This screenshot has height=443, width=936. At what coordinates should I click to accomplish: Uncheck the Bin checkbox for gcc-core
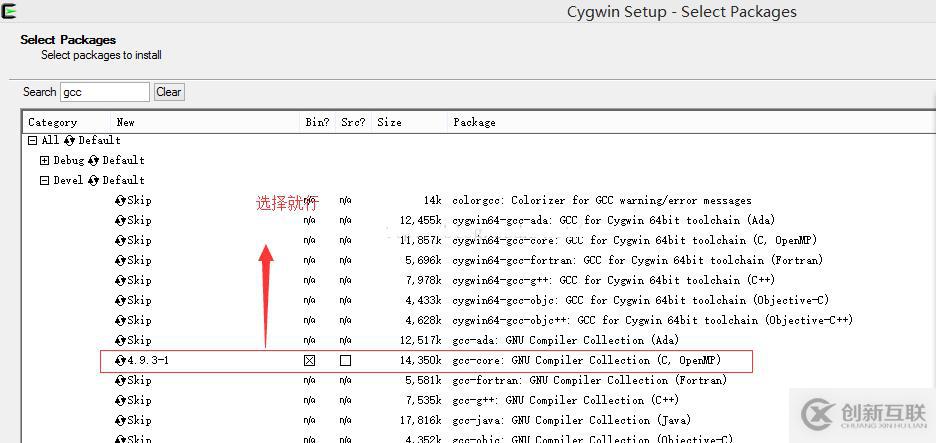coord(309,361)
